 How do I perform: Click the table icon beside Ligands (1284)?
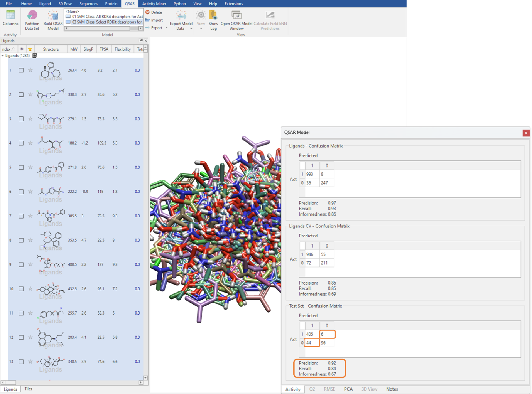pos(35,56)
